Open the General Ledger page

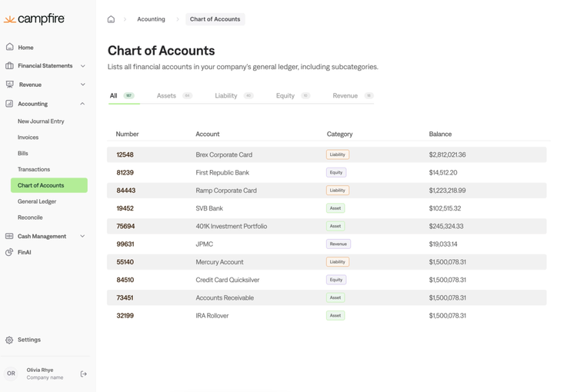click(37, 201)
